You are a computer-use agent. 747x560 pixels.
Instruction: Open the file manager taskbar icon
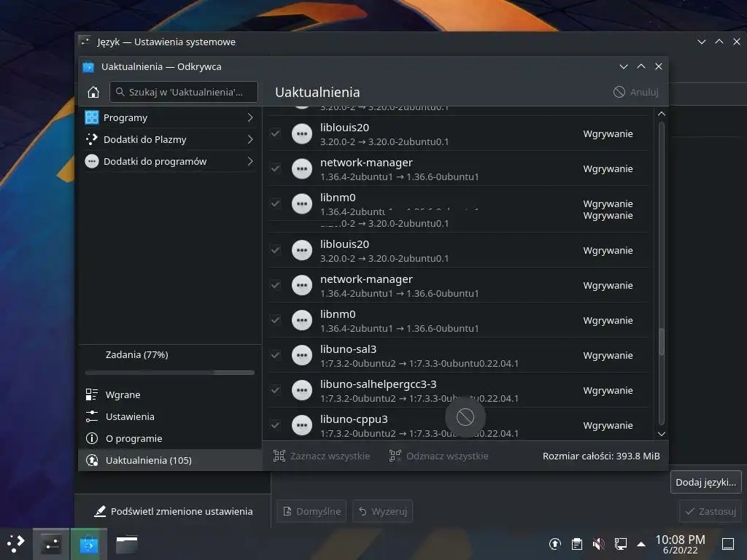[127, 544]
